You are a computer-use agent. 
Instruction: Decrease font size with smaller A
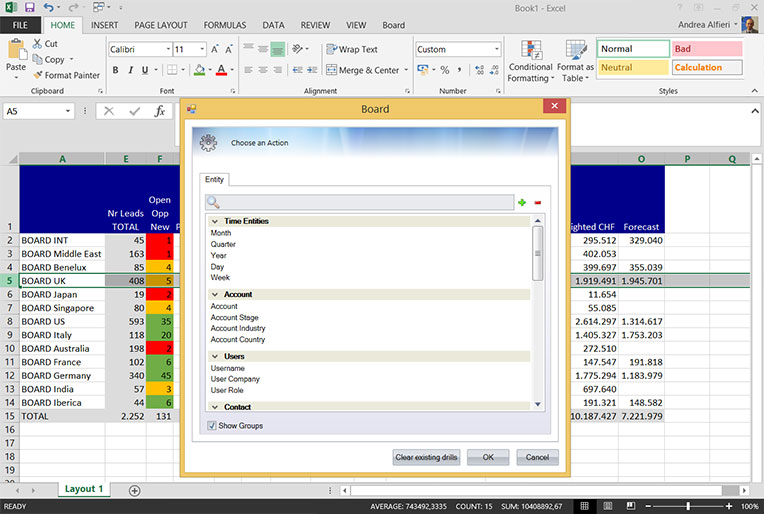[x=229, y=49]
